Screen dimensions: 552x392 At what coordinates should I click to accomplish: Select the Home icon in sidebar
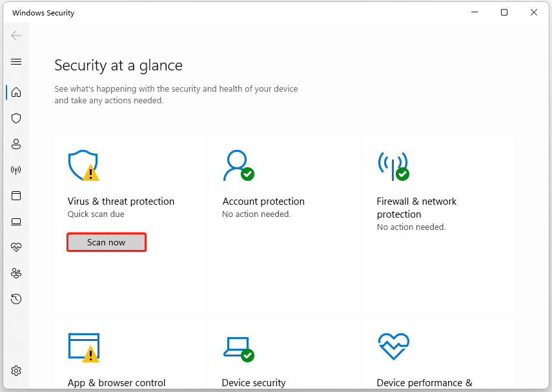click(x=16, y=92)
